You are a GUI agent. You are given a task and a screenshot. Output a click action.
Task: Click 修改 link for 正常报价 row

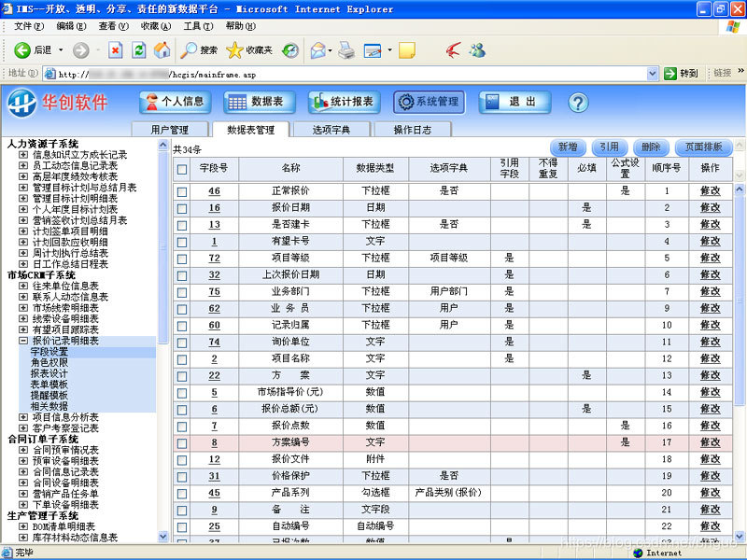[x=710, y=191]
